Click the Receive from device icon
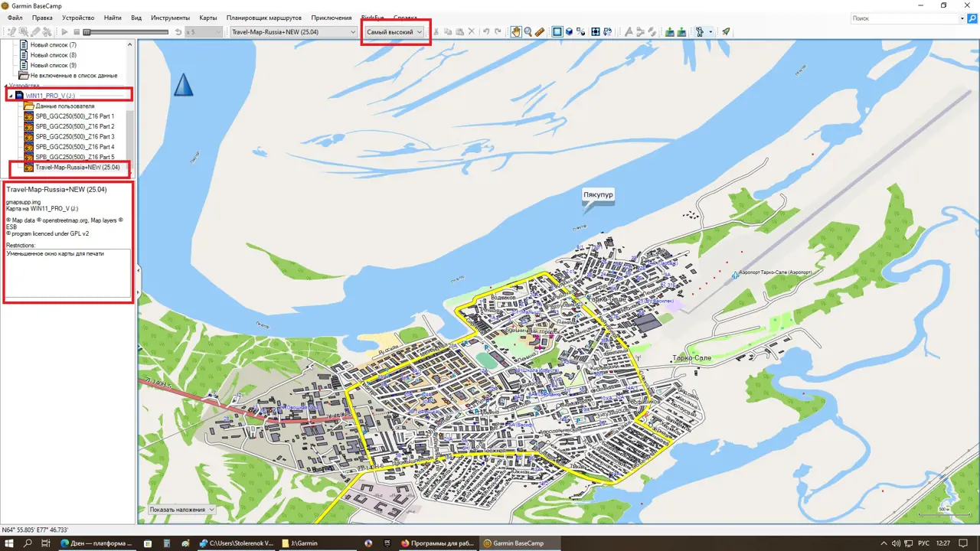 coord(682,32)
